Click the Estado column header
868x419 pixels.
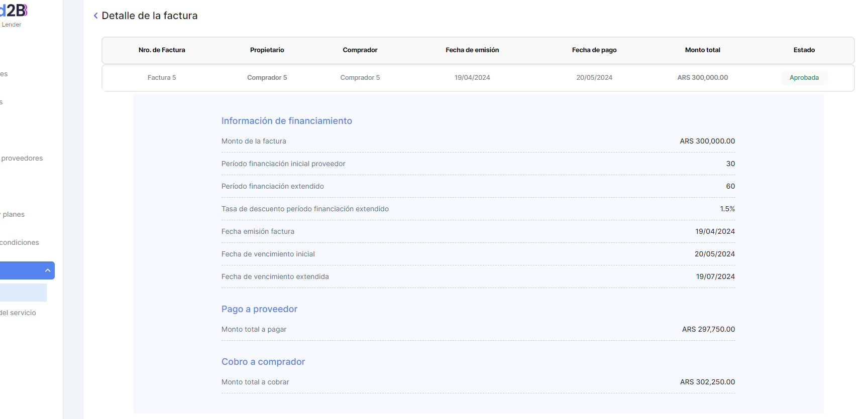[804, 50]
